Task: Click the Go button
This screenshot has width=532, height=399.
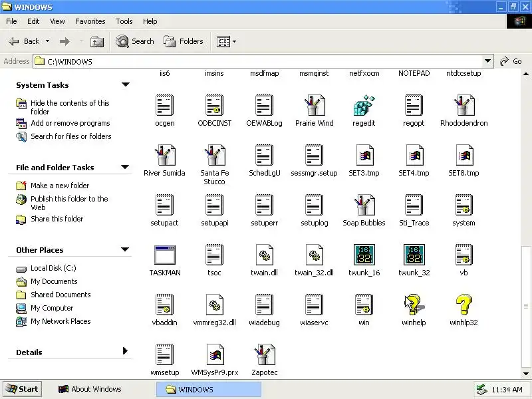Action: 511,61
